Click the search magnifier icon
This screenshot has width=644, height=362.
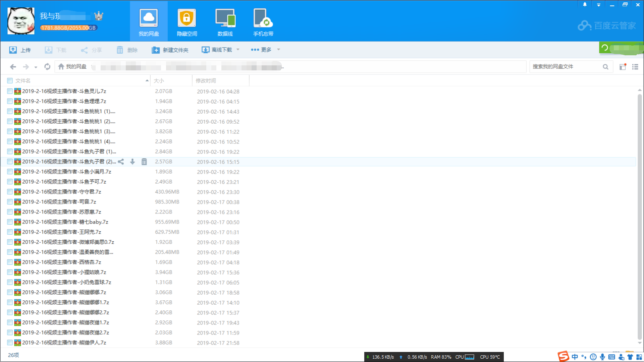(x=605, y=67)
